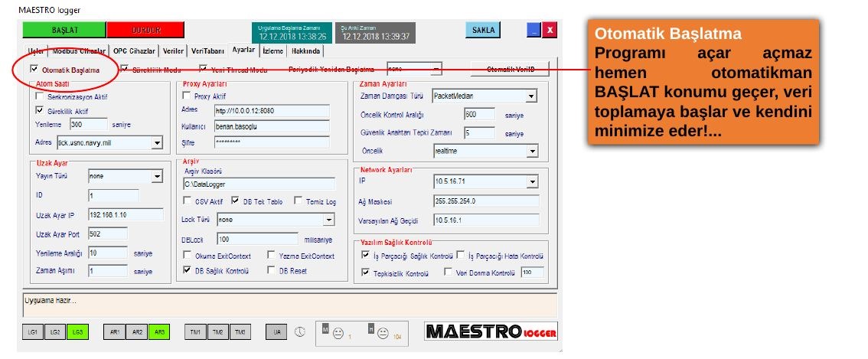Screen dimensions: 868x359
Task: Click the LG2 indicator
Action: (55, 332)
